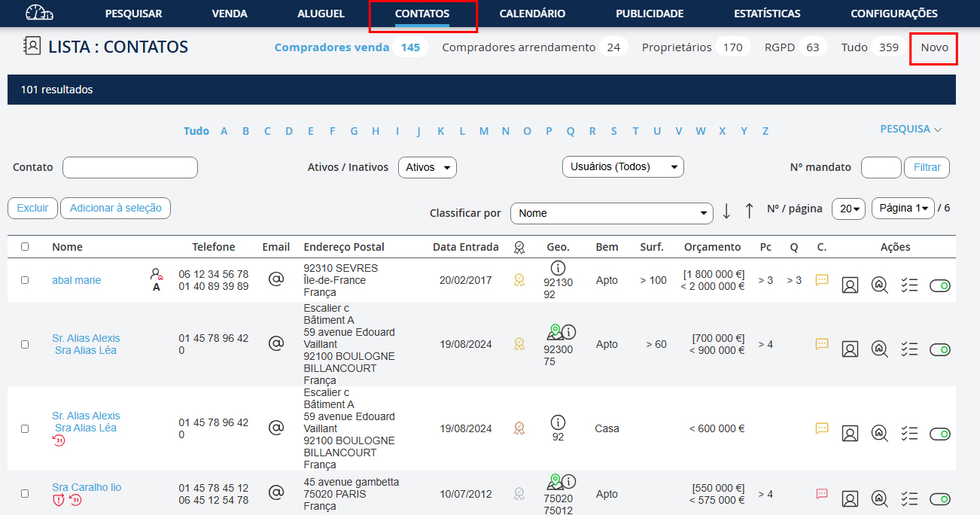Click the red shield alert icon under Sra Caralho
This screenshot has width=980, height=515.
[x=59, y=501]
